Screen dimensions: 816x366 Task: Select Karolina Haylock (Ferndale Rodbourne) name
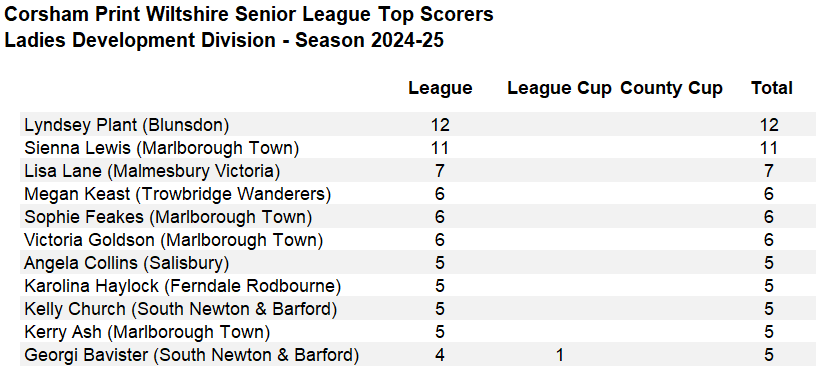183,286
